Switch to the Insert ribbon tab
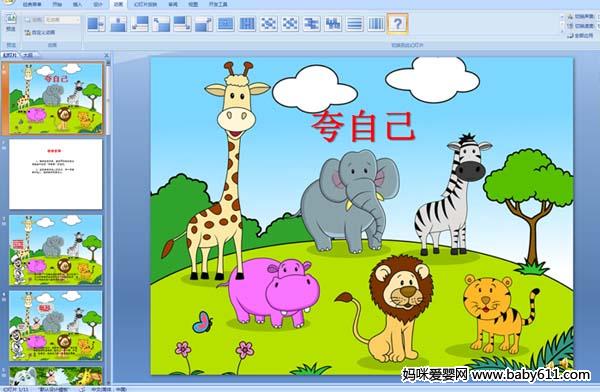The image size is (600, 392). pyautogui.click(x=77, y=5)
